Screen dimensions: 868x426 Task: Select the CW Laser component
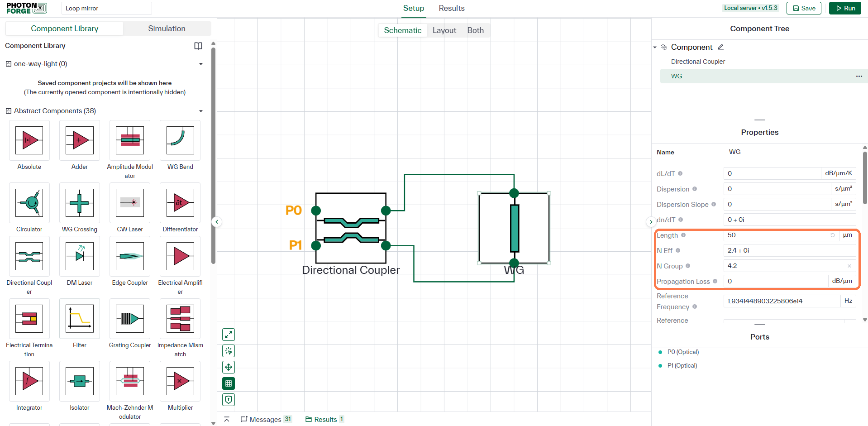coord(130,203)
